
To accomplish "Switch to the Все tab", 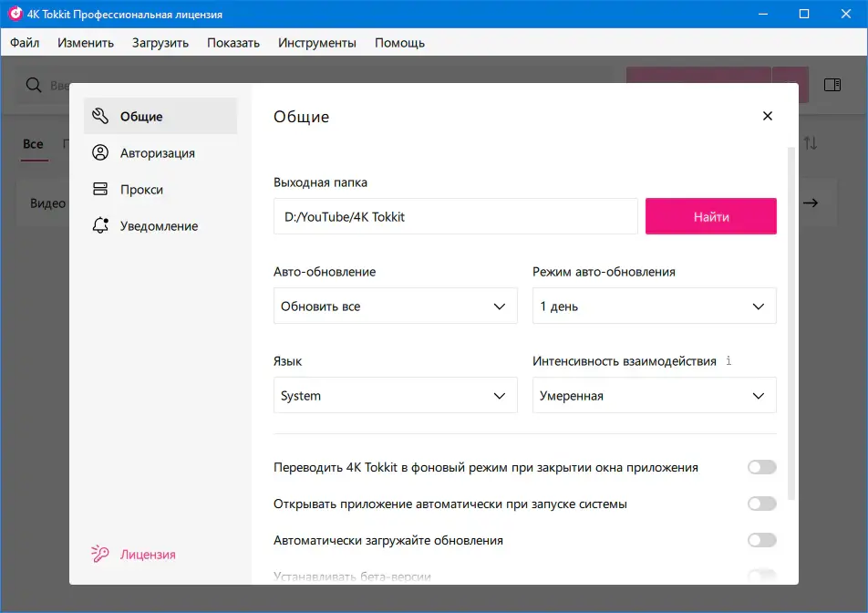I will (x=33, y=144).
